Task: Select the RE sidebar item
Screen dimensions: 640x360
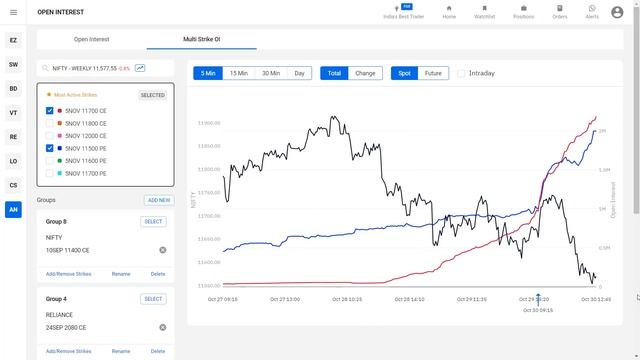Action: [13, 137]
